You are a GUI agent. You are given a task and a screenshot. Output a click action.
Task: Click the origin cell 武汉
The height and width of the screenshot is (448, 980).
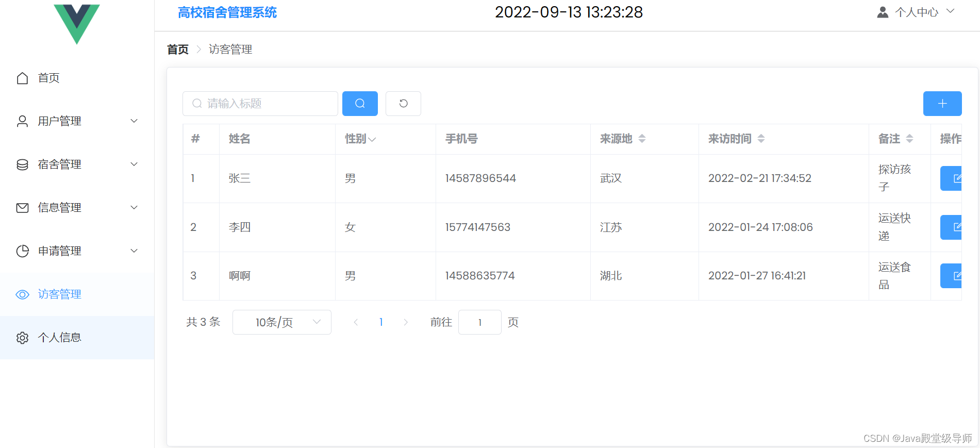click(611, 178)
